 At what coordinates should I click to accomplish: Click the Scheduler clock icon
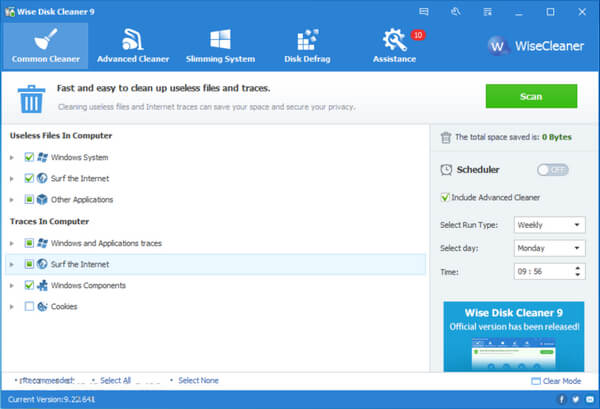(446, 169)
